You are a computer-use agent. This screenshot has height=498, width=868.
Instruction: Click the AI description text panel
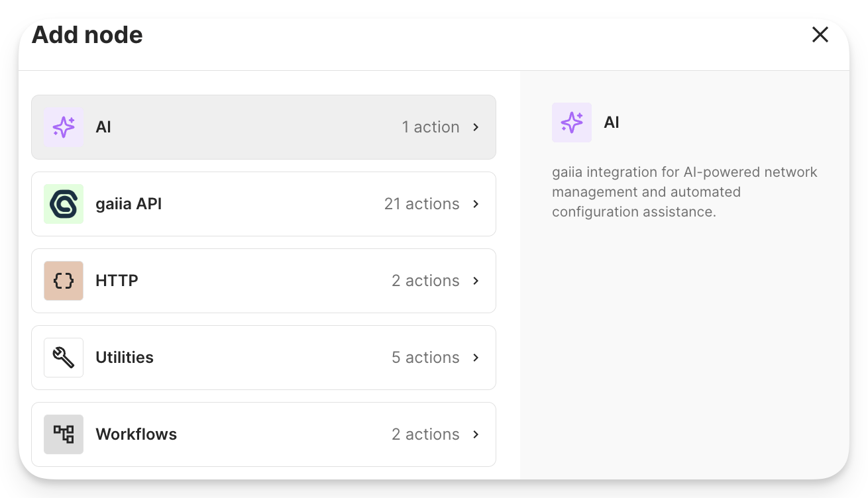(x=684, y=191)
